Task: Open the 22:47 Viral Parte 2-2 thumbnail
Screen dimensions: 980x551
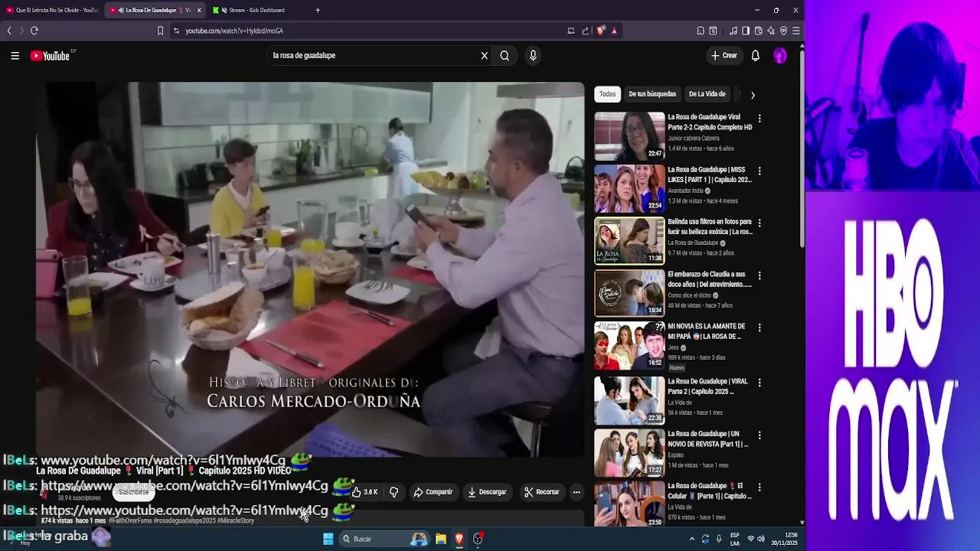Action: 629,136
